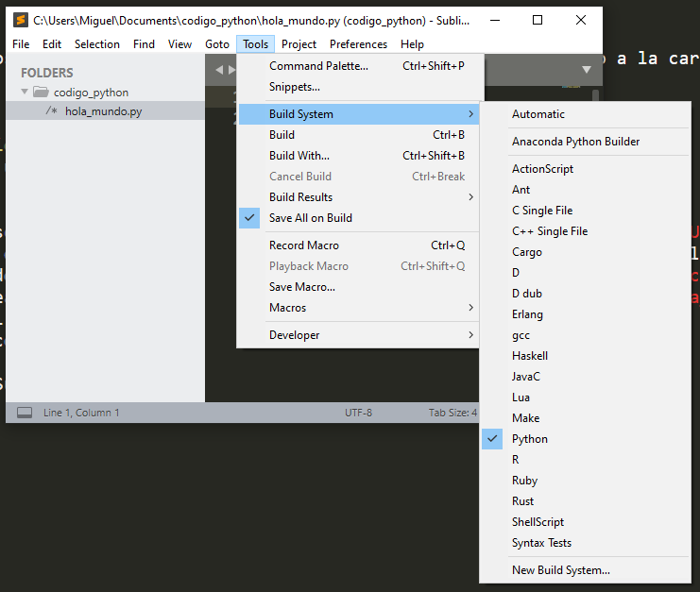Select Anaconda Python Builder

[x=575, y=142]
